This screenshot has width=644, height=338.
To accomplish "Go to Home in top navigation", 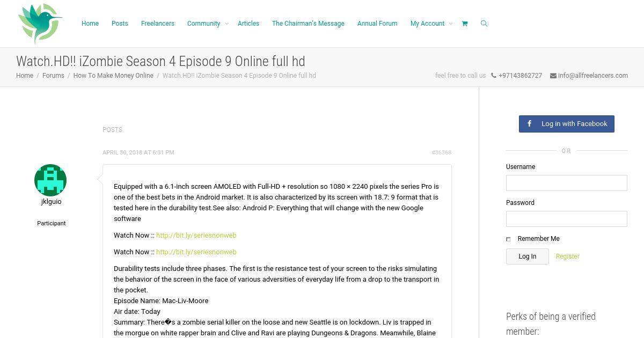I will tap(90, 24).
